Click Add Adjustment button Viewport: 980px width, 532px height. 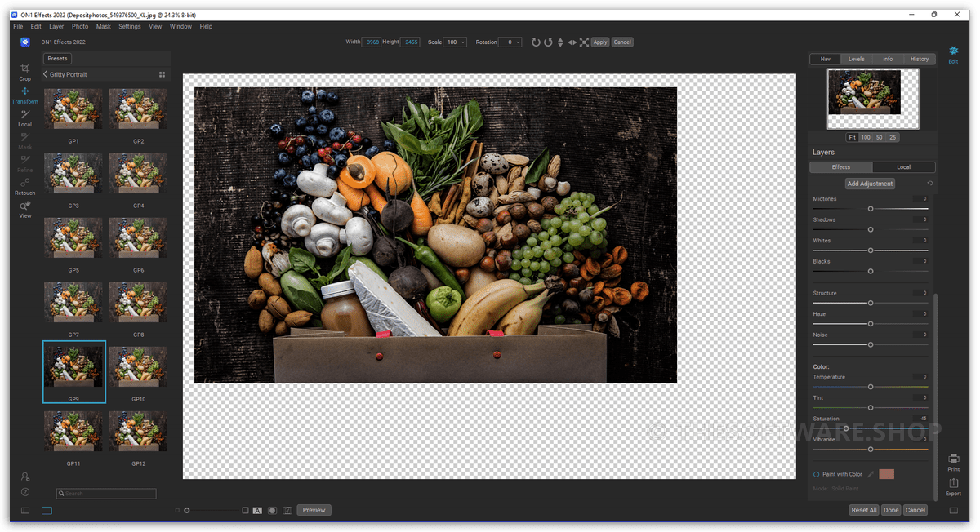(x=871, y=184)
